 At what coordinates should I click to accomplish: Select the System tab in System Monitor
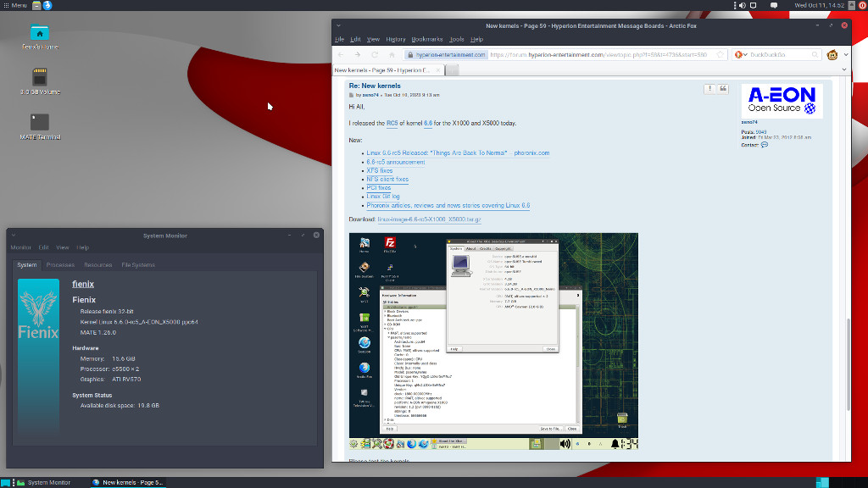(26, 265)
